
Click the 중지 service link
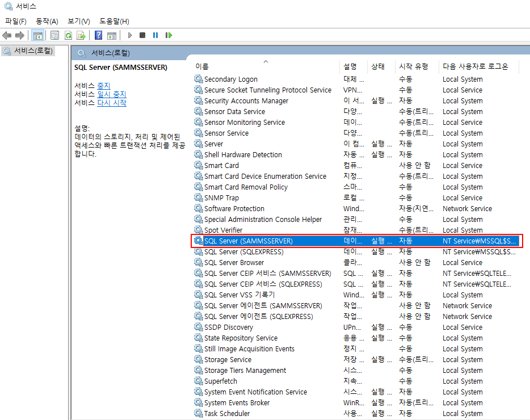point(104,86)
